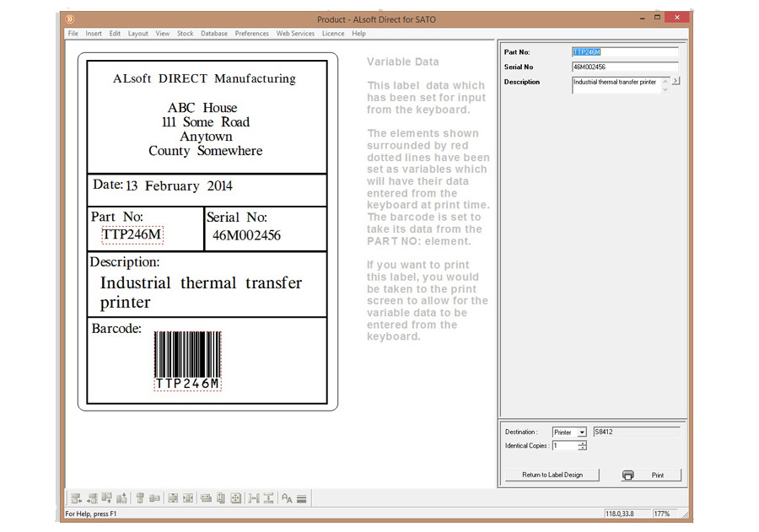
Task: Click the barcode on the label preview
Action: [x=187, y=354]
